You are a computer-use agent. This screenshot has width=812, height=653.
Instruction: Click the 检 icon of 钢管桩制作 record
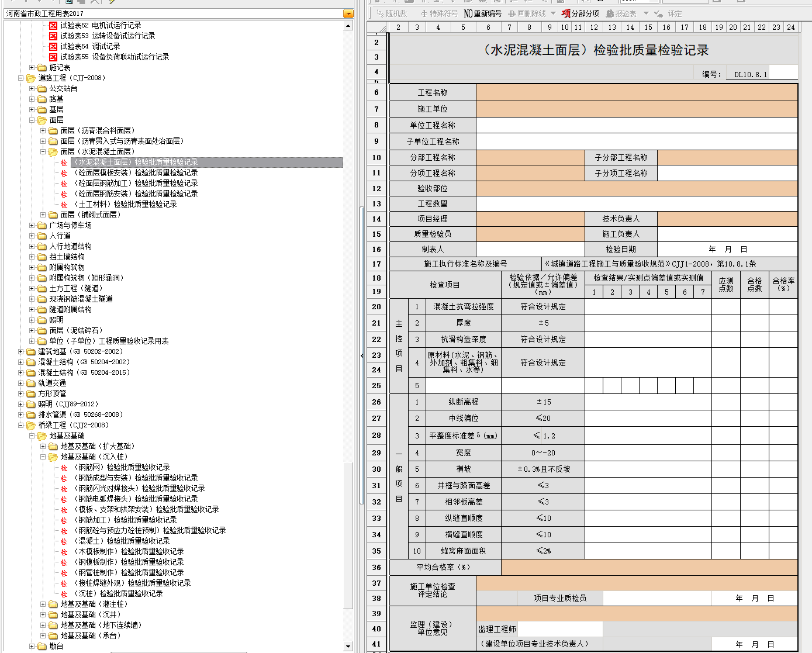(x=64, y=573)
